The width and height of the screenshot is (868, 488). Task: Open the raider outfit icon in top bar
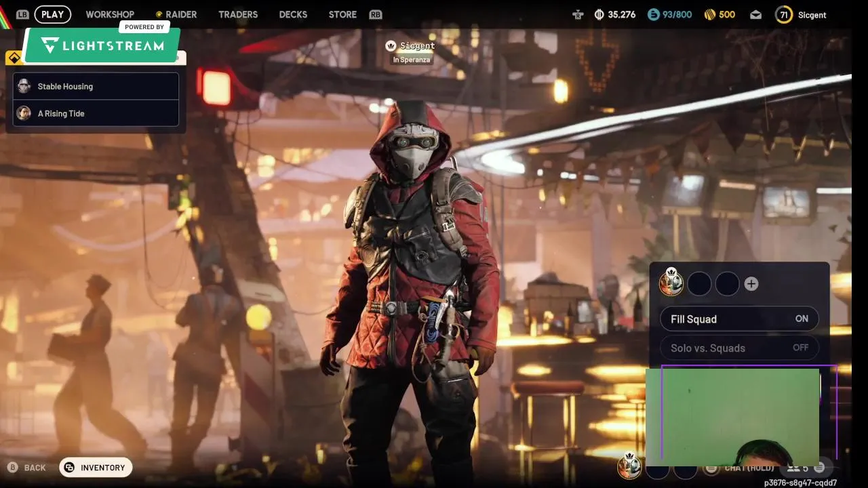578,14
